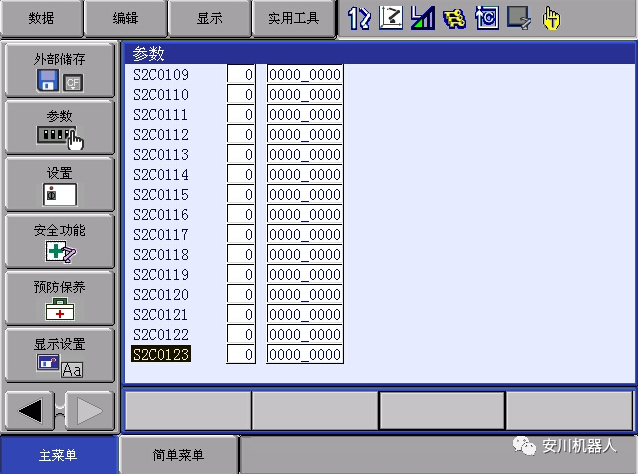Open the 参数 parameter menu button

coord(59,127)
